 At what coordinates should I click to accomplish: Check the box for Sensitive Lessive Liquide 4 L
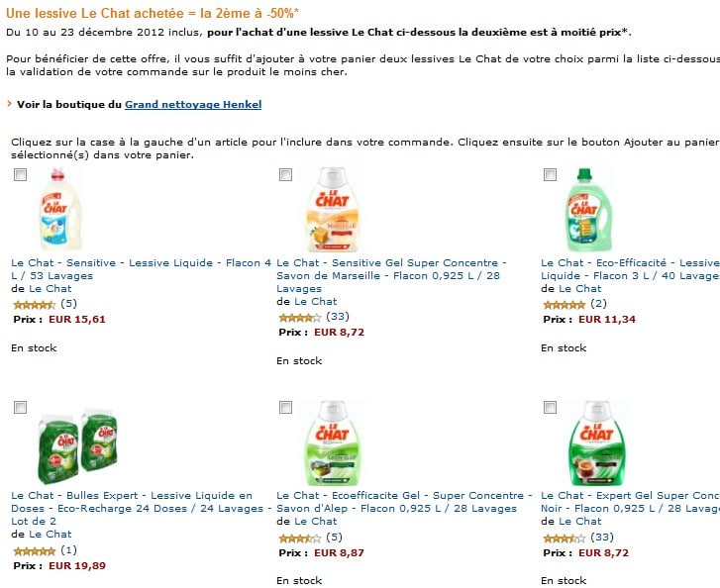(x=20, y=175)
